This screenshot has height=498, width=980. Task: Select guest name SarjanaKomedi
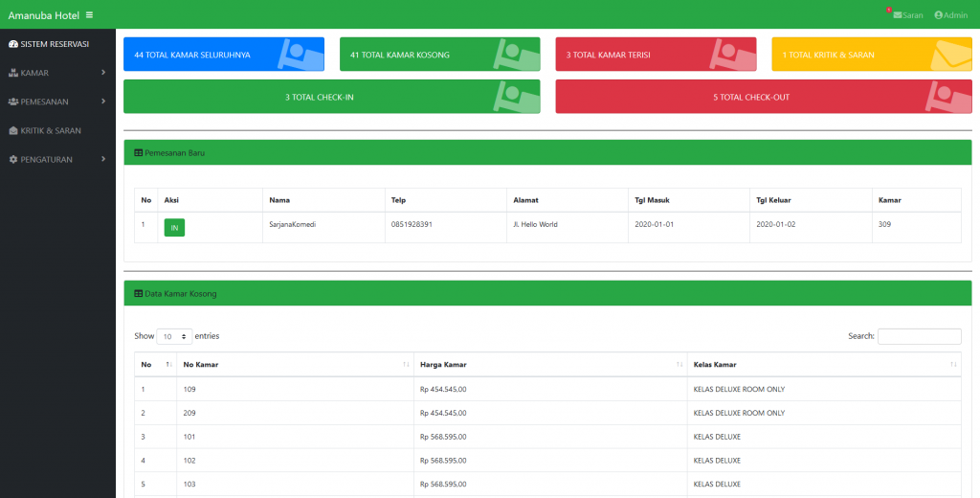pos(293,224)
